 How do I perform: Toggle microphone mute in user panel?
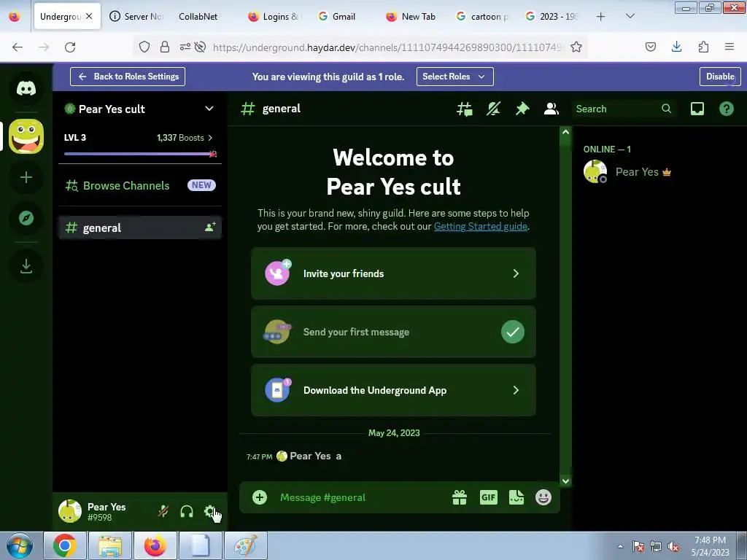tap(163, 511)
